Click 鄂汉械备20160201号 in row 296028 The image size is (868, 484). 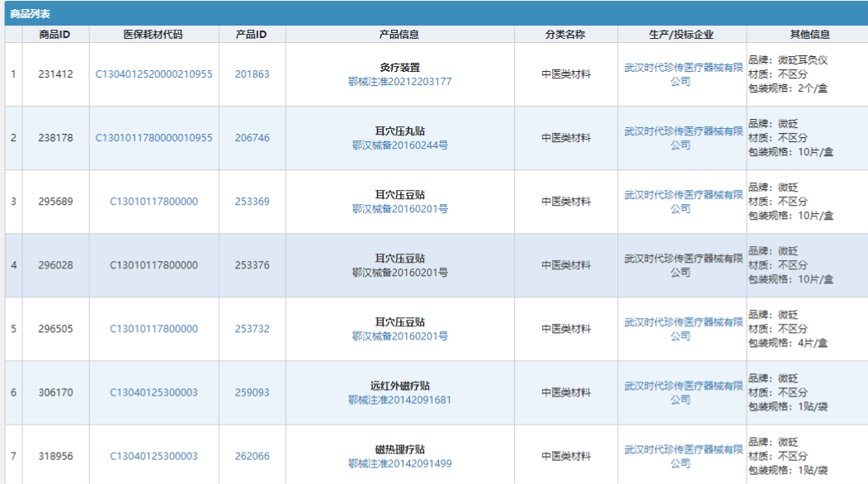click(399, 273)
